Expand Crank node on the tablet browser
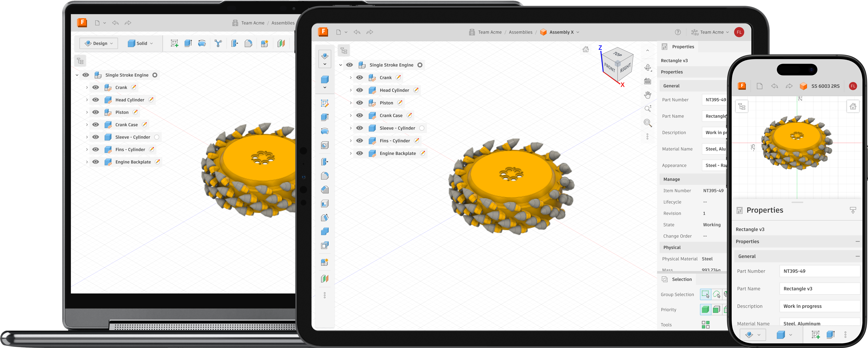 pos(350,78)
